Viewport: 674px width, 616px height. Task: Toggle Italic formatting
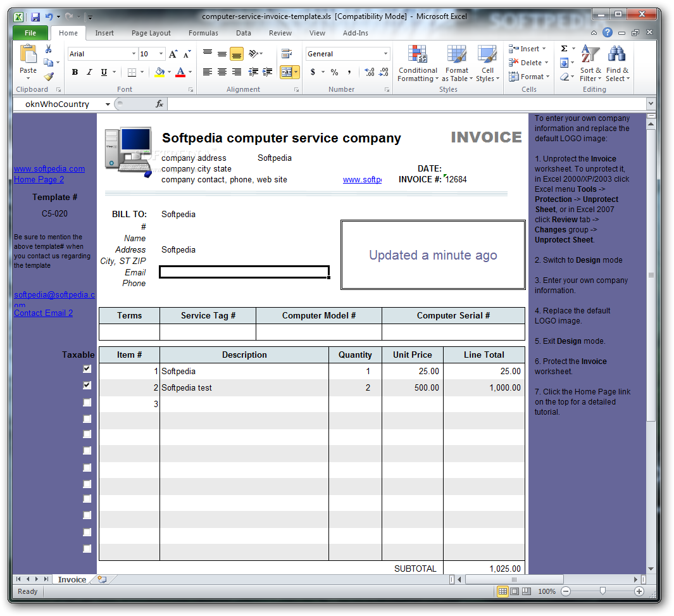(89, 72)
